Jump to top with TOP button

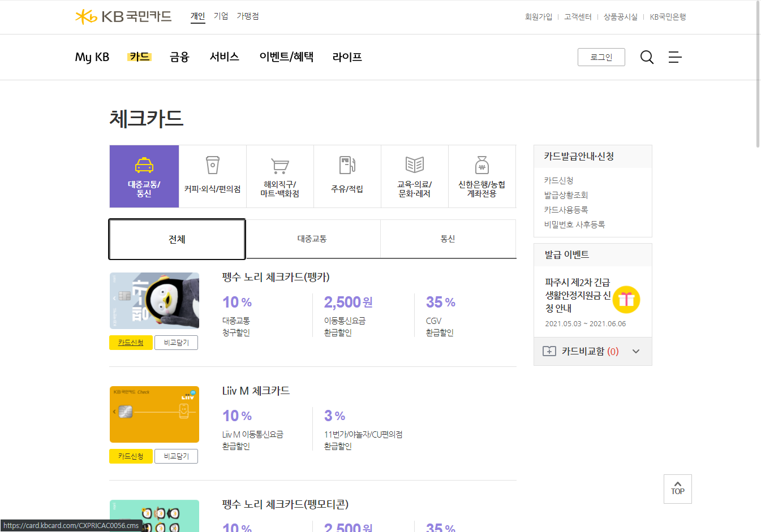(x=677, y=489)
